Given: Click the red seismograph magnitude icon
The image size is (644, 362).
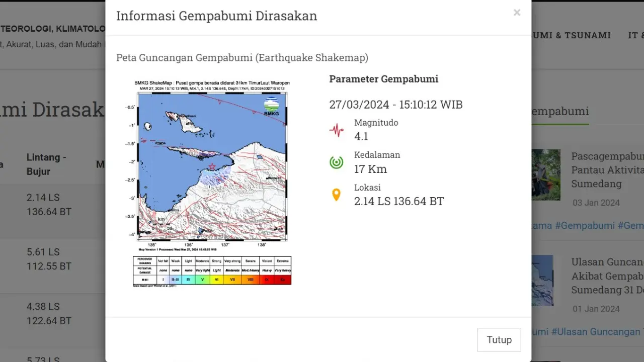Looking at the screenshot, I should [336, 130].
